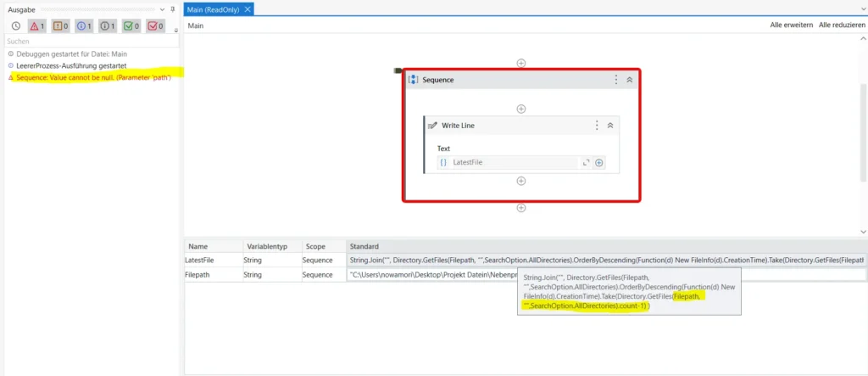This screenshot has width=868, height=376.
Task: Collapse the Sequence activity
Action: (630, 80)
